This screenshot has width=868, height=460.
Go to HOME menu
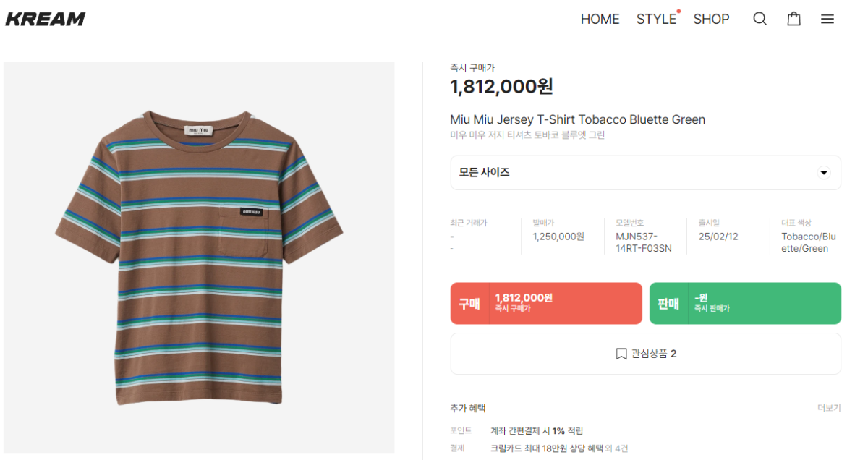coord(600,19)
